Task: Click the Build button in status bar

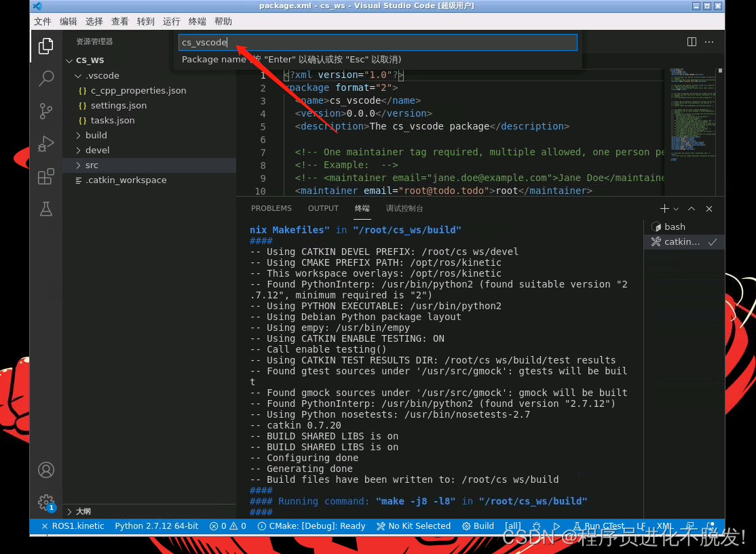Action: (478, 526)
